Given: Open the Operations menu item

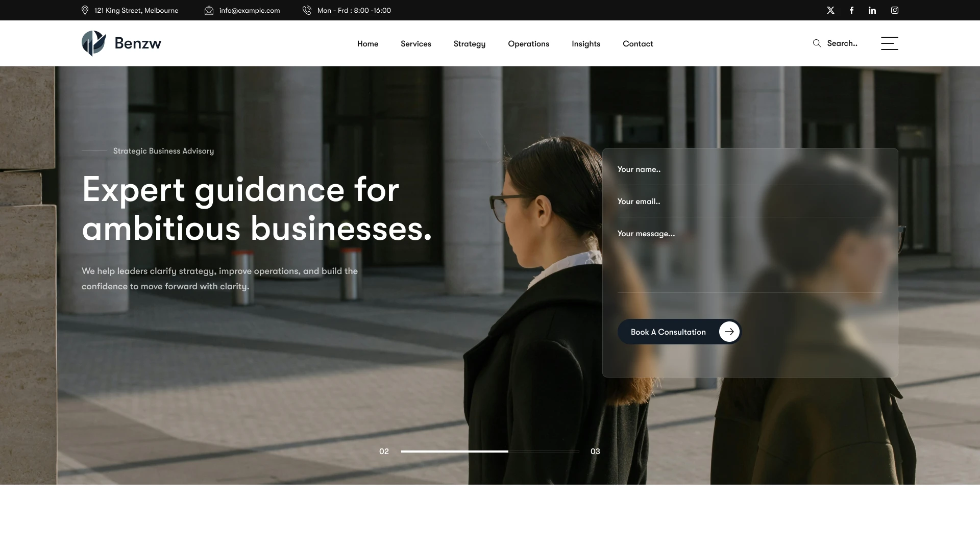Looking at the screenshot, I should 528,44.
